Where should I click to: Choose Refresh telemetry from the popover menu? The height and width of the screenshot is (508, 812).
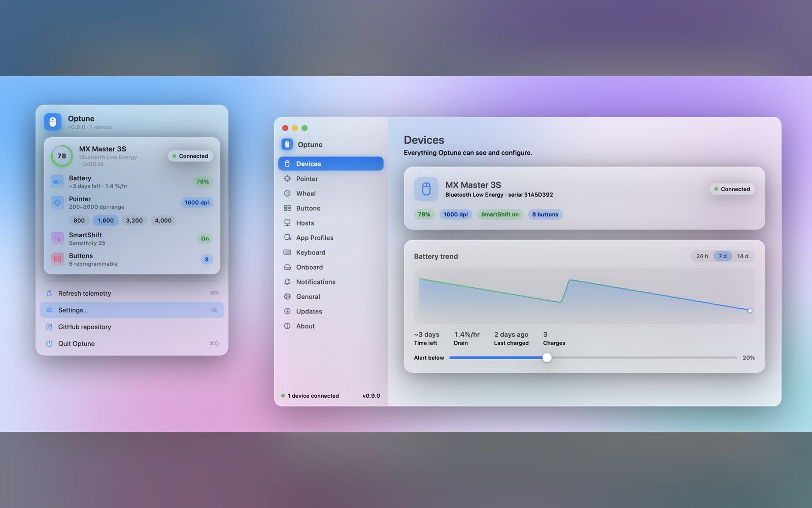[x=132, y=293]
